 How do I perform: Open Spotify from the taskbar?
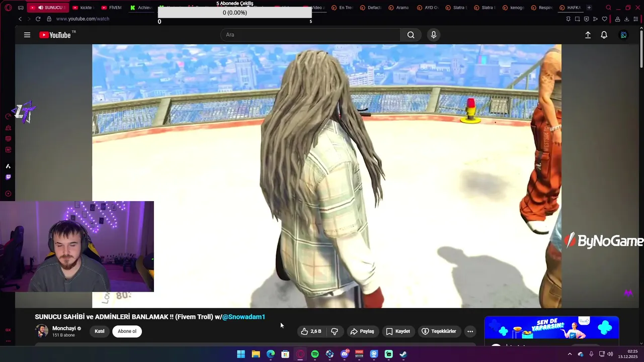315,354
